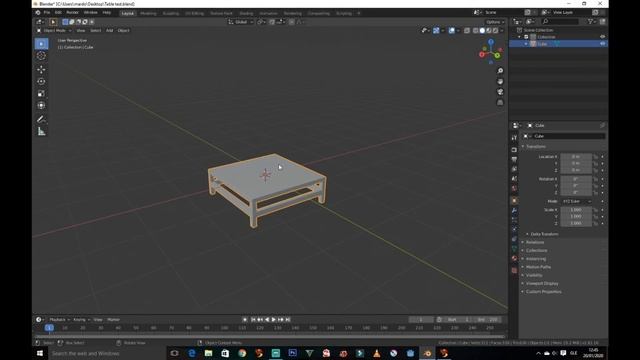640x360 pixels.
Task: Open the Global transform orientation dropdown
Action: coord(241,22)
